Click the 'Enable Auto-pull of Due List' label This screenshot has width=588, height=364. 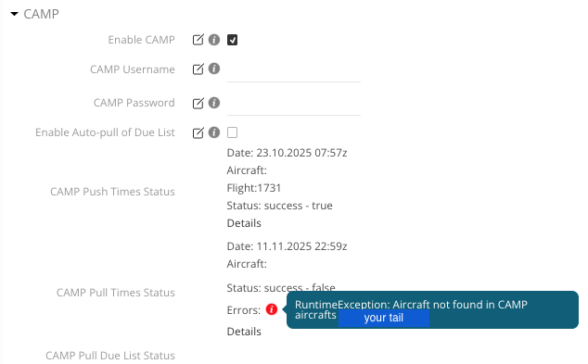(105, 132)
